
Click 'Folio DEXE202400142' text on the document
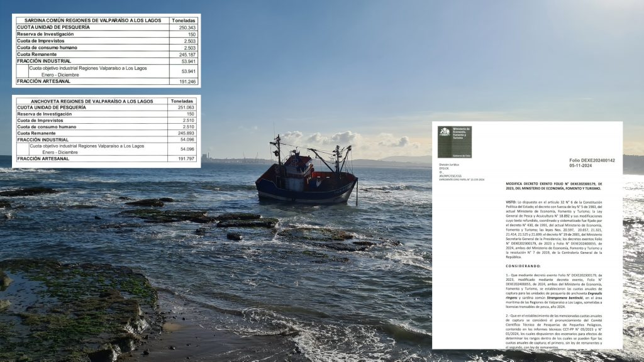592,161
